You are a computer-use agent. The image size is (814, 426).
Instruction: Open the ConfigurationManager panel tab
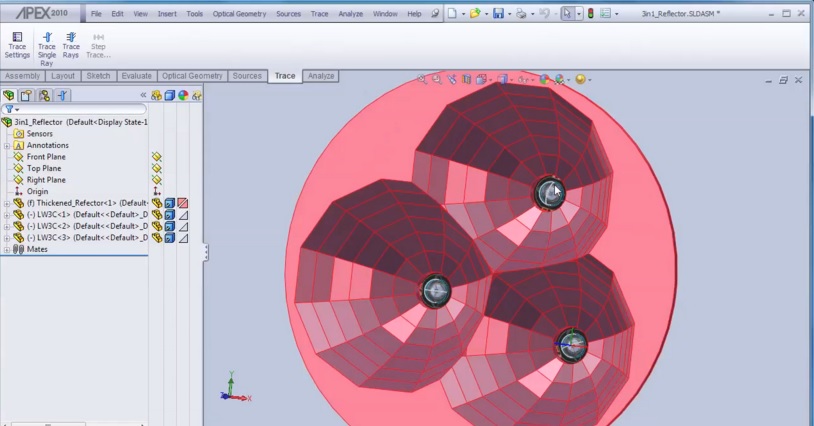coord(45,95)
